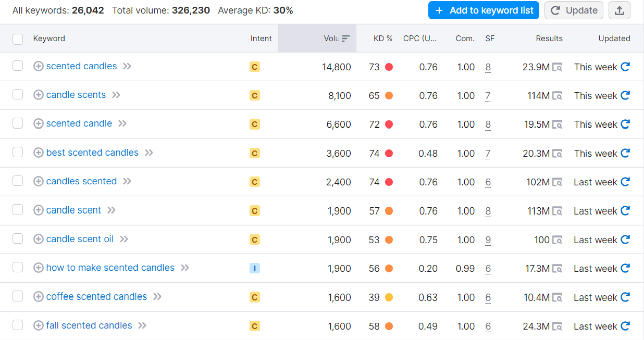Click the plus icon beside "candle scents"

[38, 95]
